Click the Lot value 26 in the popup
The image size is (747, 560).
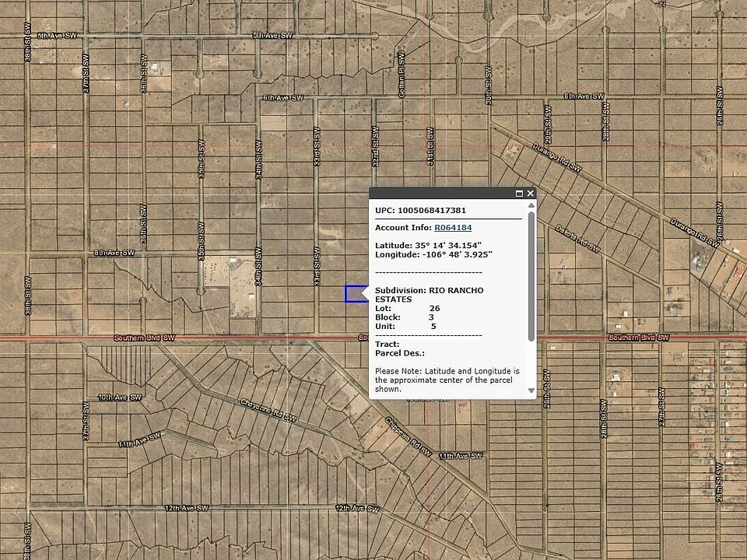437,308
